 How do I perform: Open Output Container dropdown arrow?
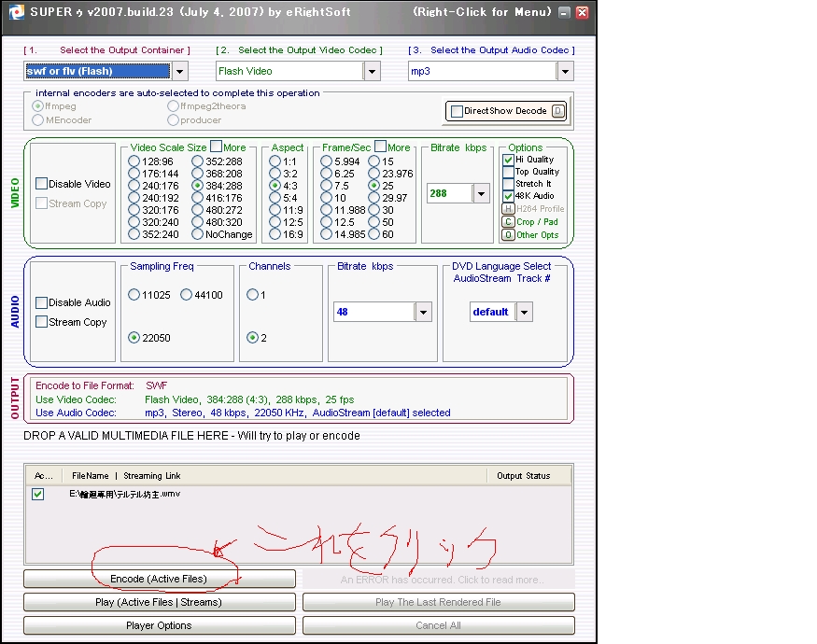click(x=180, y=71)
